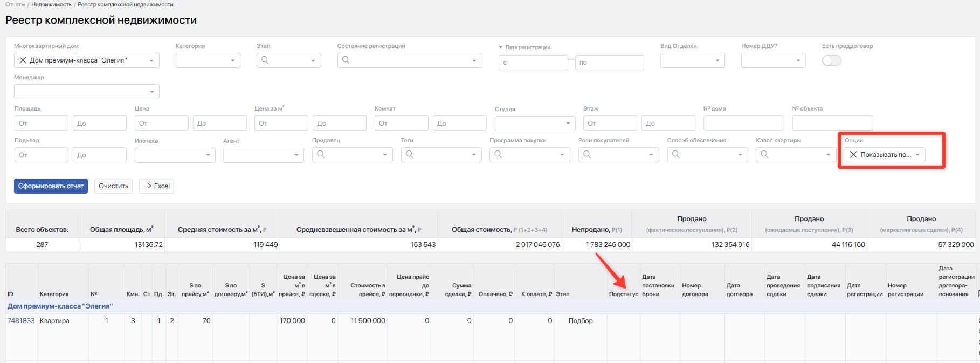Click the Подстатус column header
This screenshot has width=980, height=363.
coord(624,294)
